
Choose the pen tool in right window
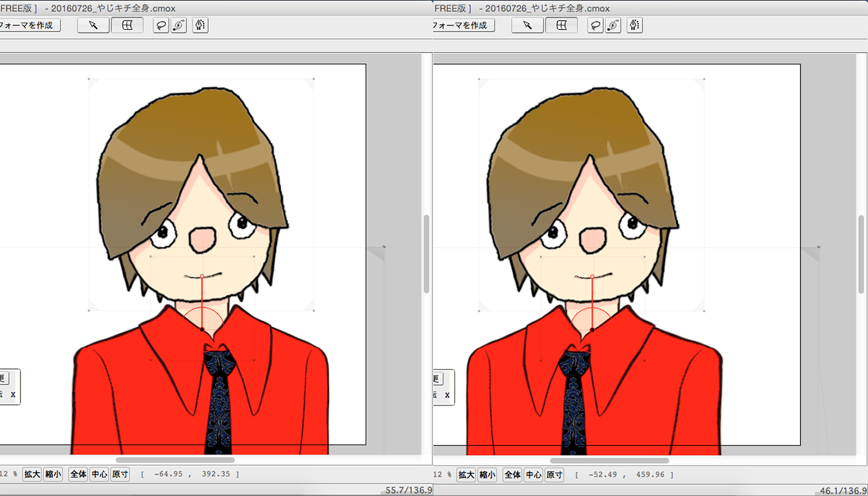pyautogui.click(x=634, y=25)
